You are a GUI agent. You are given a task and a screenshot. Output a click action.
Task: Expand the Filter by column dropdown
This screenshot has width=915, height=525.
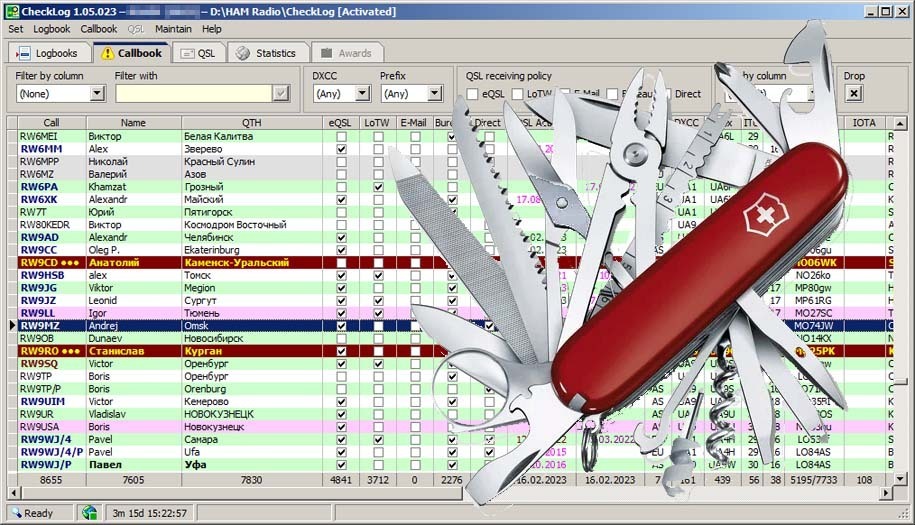point(97,93)
